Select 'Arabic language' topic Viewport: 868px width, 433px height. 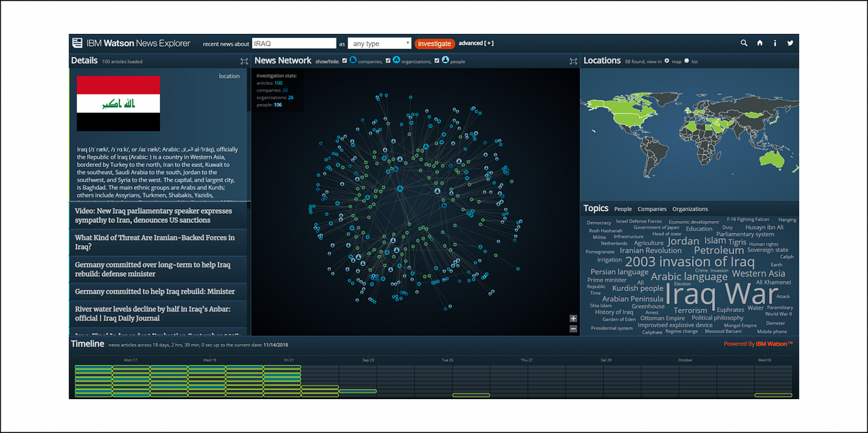point(689,276)
